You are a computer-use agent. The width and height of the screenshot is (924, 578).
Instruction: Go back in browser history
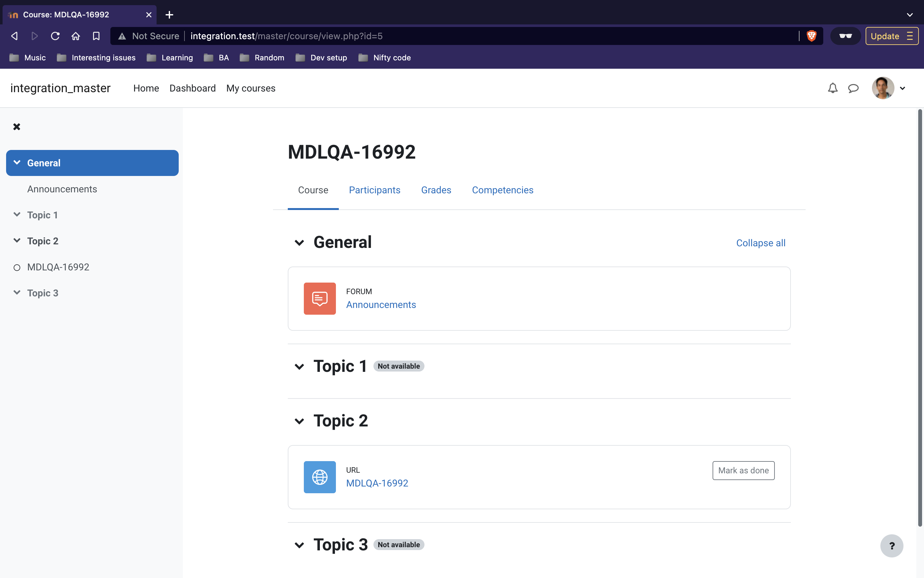click(14, 36)
